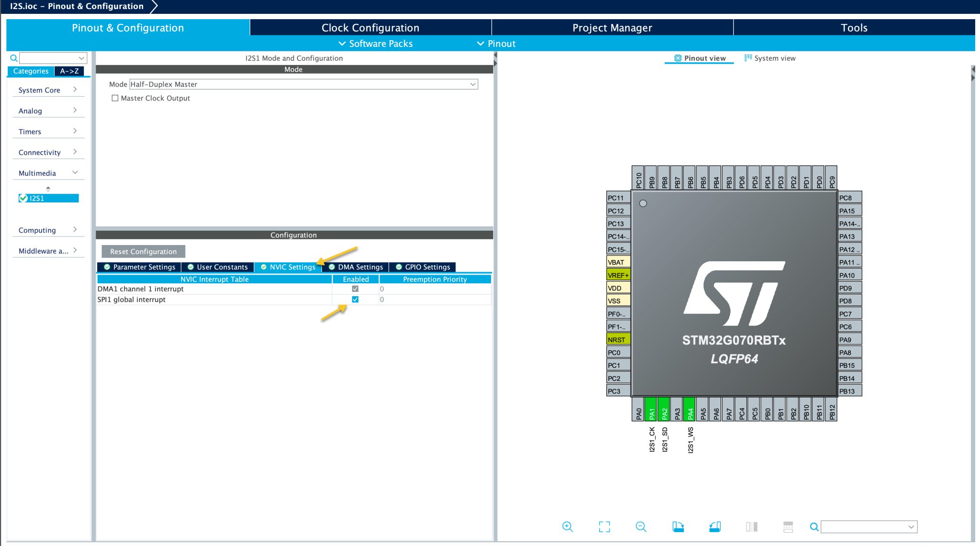
Task: Rotate the chip counterclockwise
Action: click(x=715, y=526)
